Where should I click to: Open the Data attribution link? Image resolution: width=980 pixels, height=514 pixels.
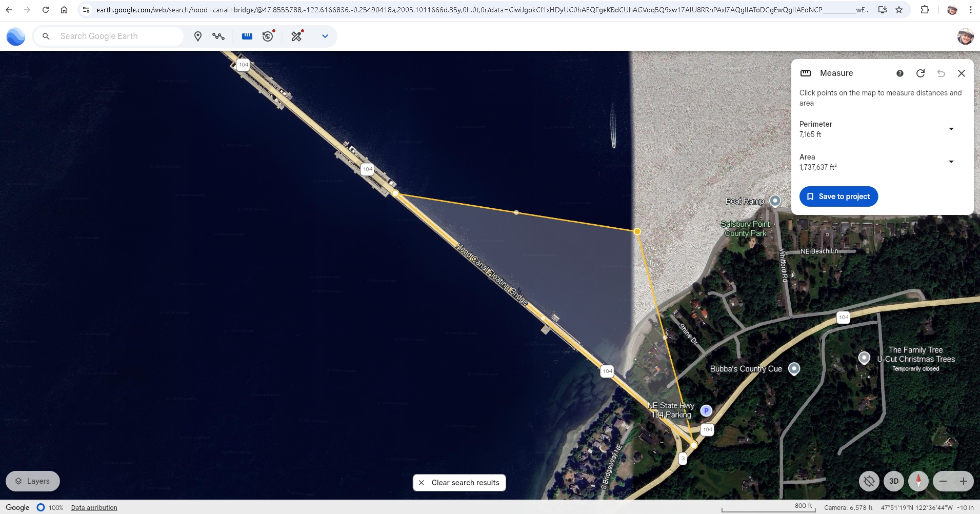tap(94, 507)
